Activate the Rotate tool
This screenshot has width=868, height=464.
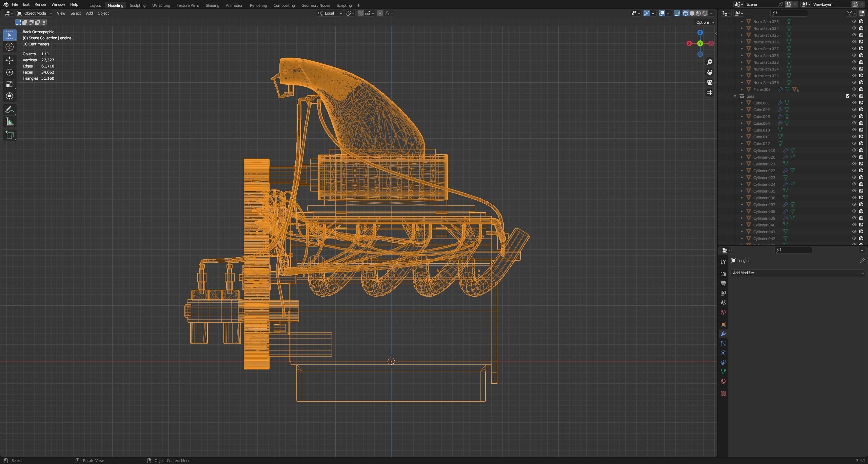[9, 72]
